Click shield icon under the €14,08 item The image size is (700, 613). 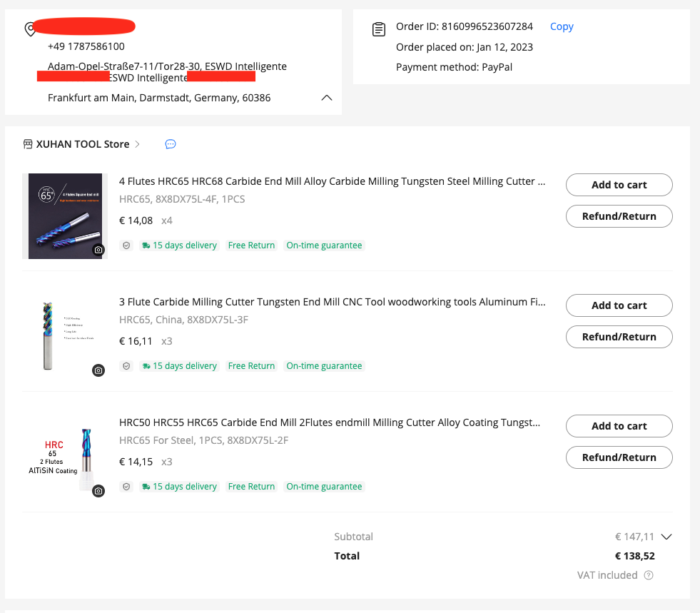click(x=126, y=245)
